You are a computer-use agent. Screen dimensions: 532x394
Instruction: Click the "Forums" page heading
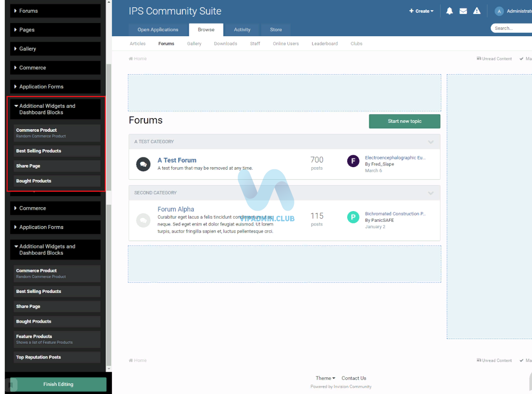(x=146, y=120)
